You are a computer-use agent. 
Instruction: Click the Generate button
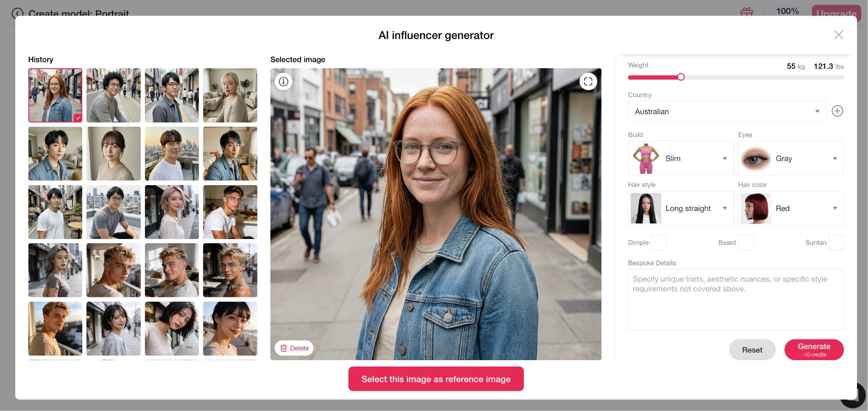(814, 350)
